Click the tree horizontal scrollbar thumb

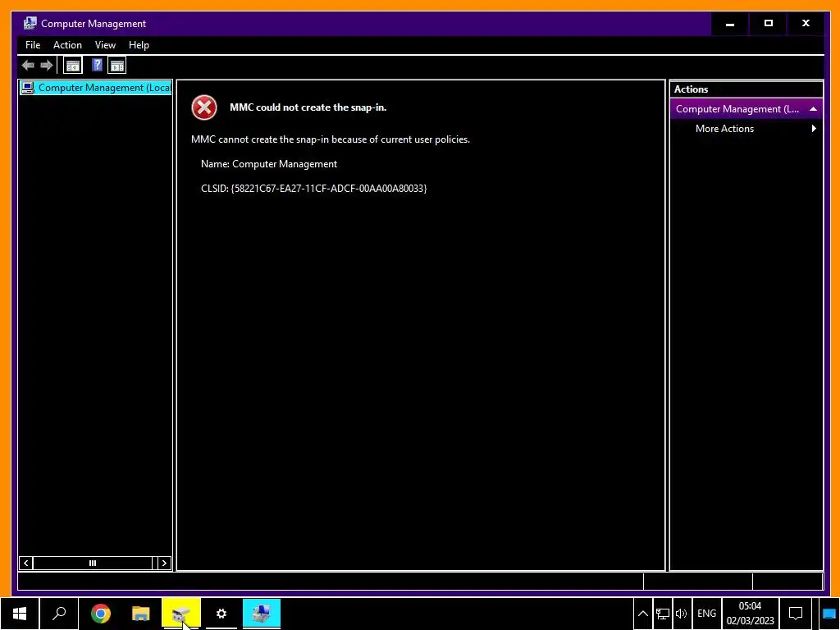click(x=92, y=563)
